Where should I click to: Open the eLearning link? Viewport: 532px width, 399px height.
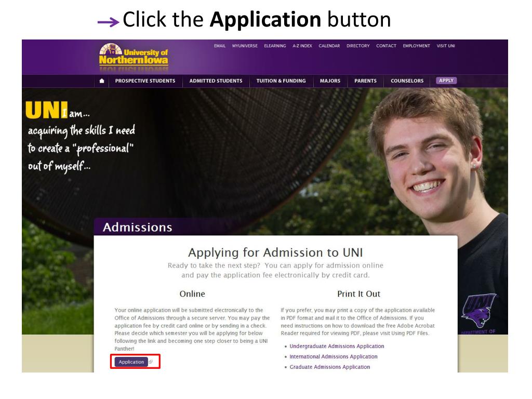point(275,46)
